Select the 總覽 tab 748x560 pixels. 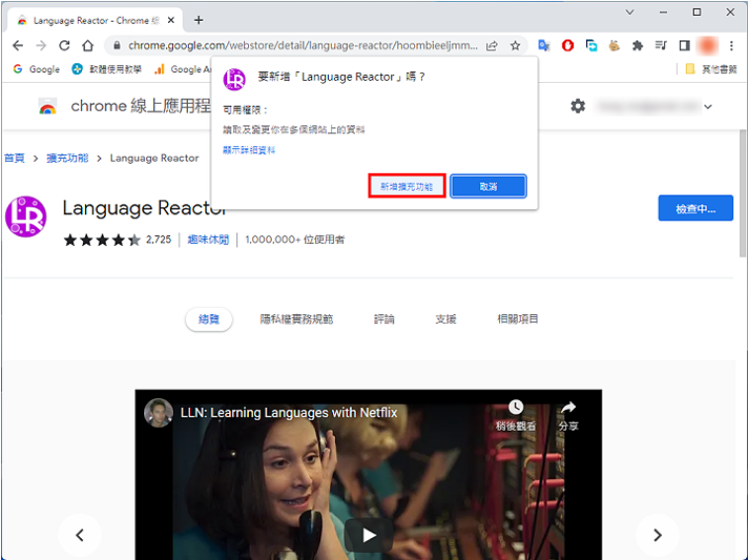(x=208, y=319)
